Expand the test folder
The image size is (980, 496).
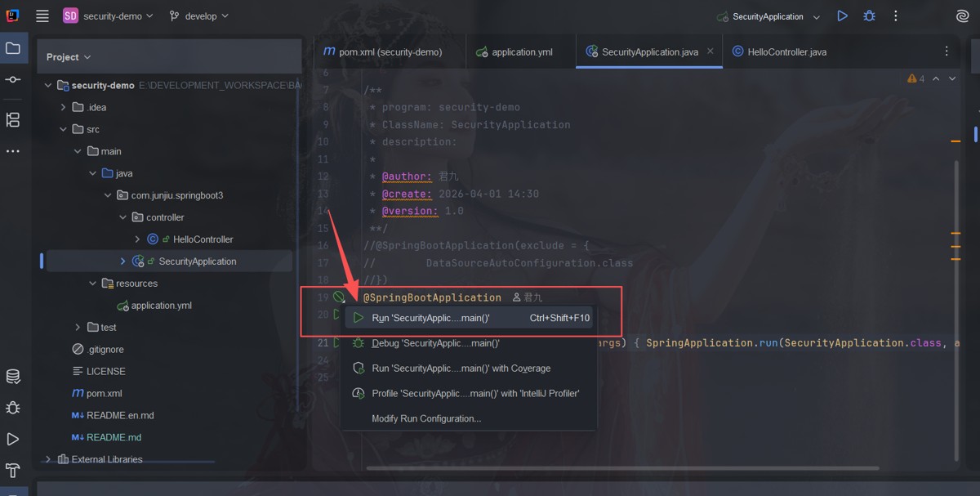click(78, 327)
